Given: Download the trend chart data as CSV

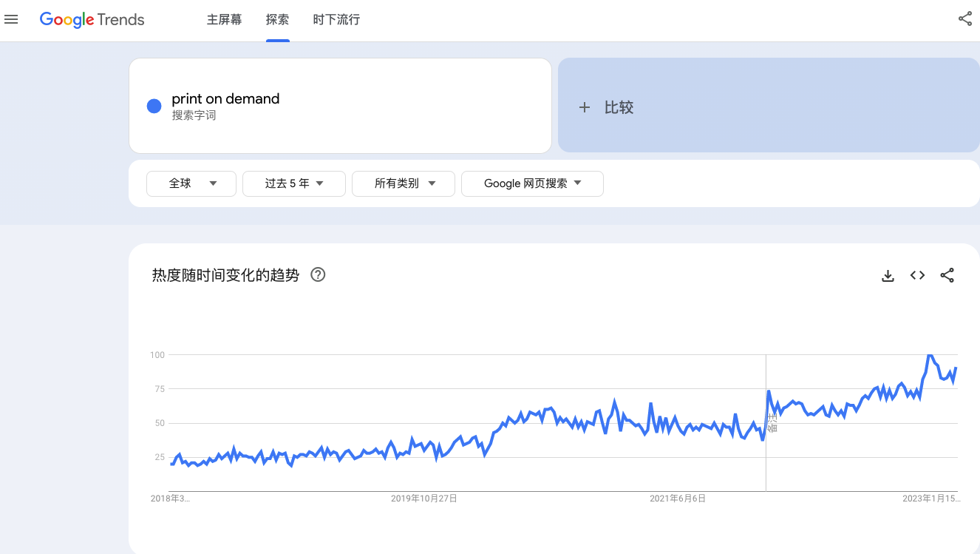Looking at the screenshot, I should coord(888,274).
